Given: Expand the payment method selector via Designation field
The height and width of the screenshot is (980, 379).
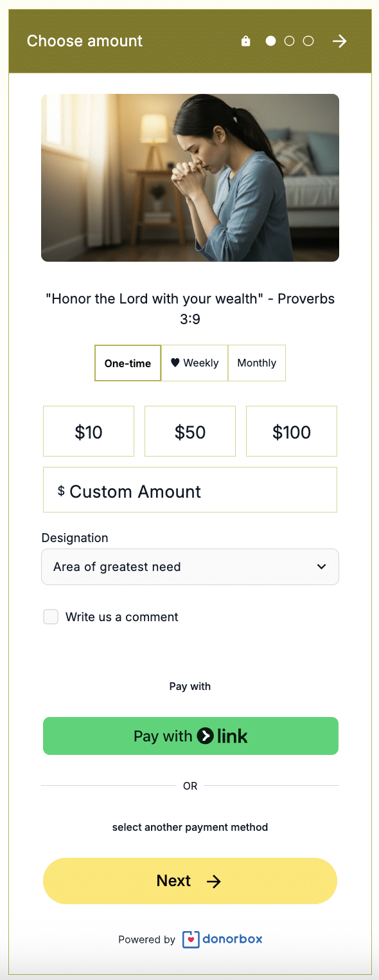Looking at the screenshot, I should tap(190, 567).
